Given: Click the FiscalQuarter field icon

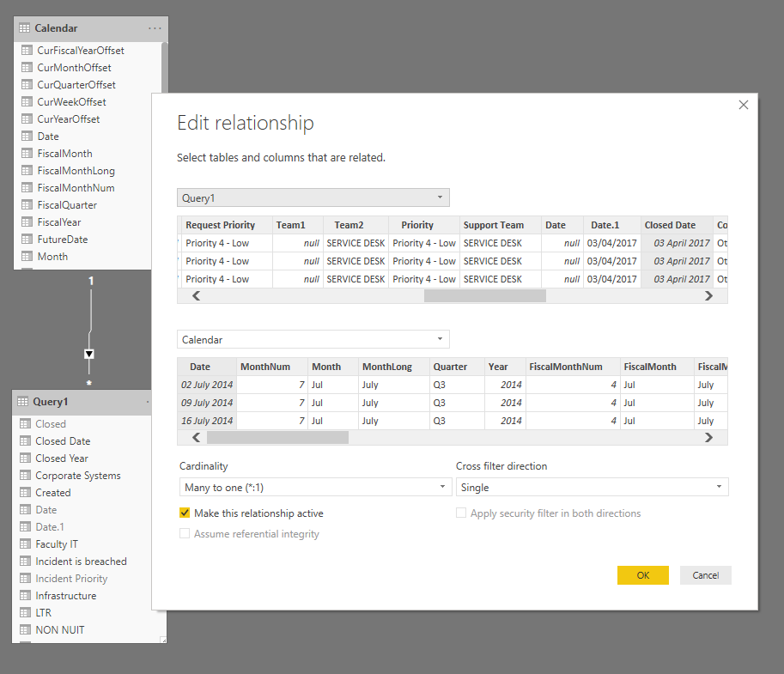Looking at the screenshot, I should click(27, 204).
